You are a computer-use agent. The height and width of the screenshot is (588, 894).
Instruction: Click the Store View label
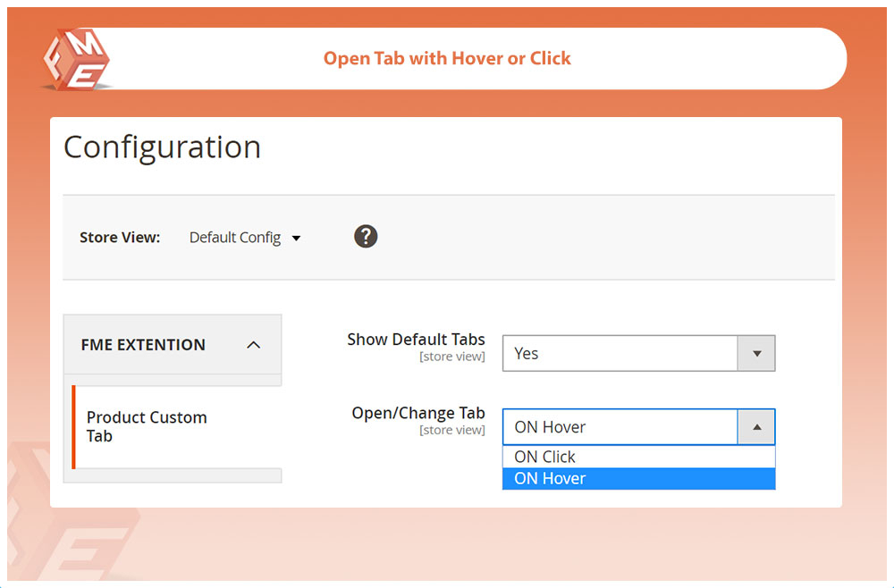[x=120, y=238]
